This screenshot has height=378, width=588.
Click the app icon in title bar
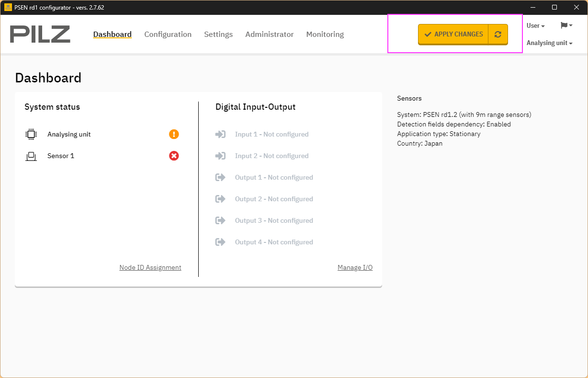pyautogui.click(x=8, y=7)
